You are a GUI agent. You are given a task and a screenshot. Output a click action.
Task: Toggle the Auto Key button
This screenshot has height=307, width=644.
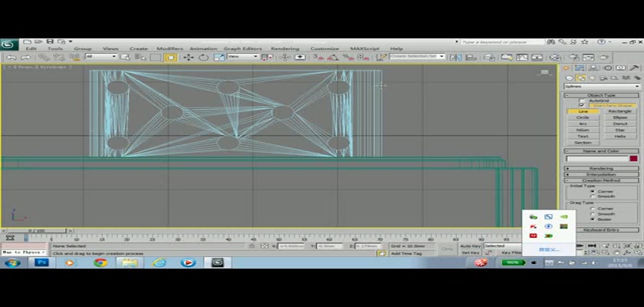pos(470,246)
